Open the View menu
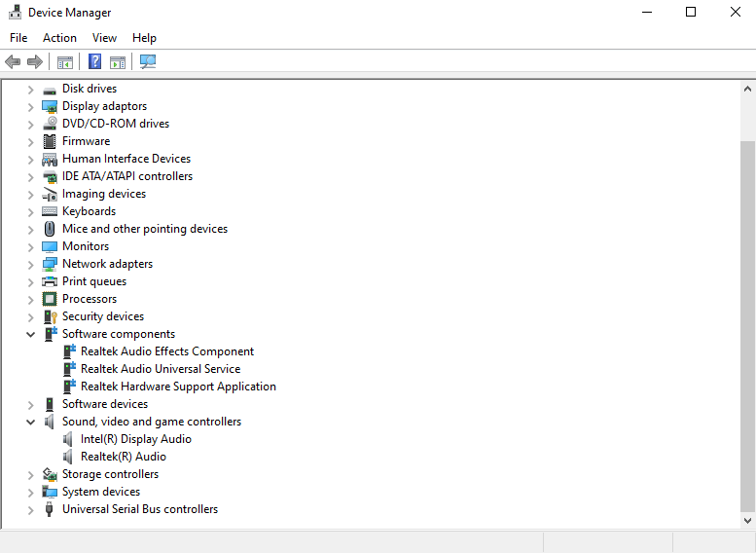The image size is (756, 553). click(105, 38)
